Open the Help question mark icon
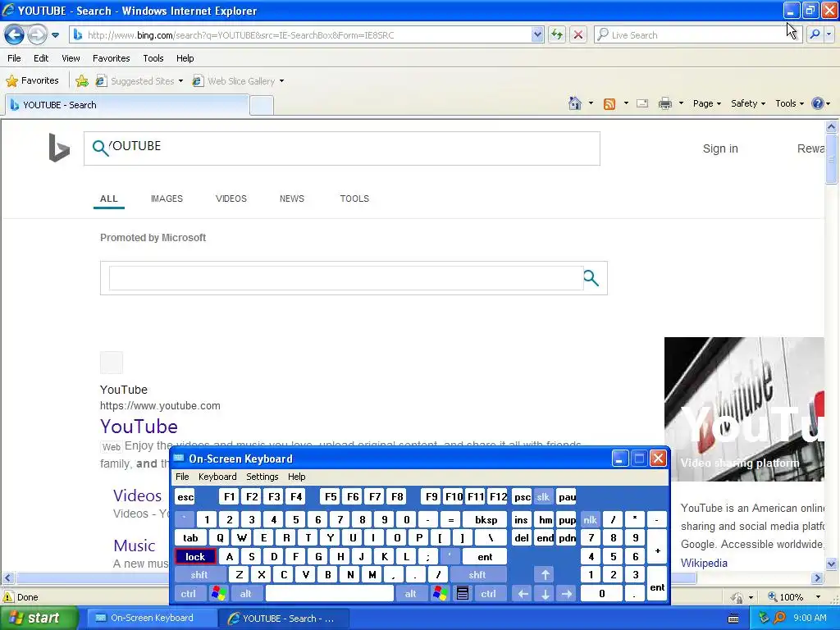The height and width of the screenshot is (630, 840). coord(818,103)
